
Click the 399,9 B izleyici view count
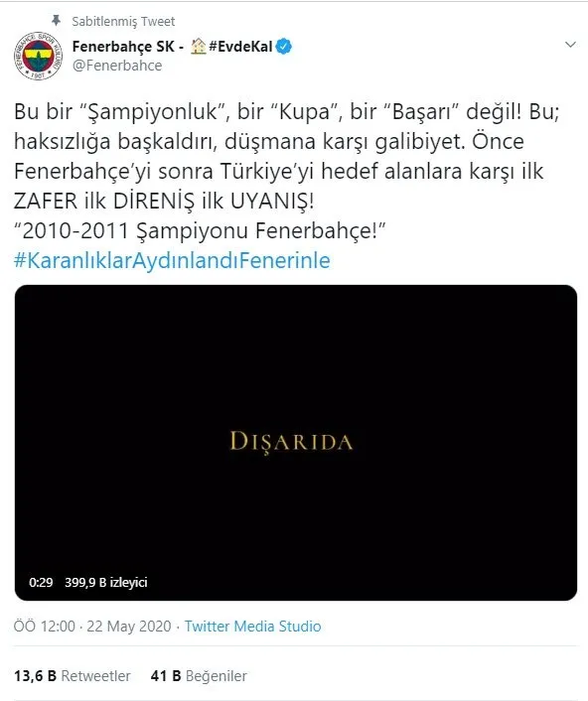106,582
